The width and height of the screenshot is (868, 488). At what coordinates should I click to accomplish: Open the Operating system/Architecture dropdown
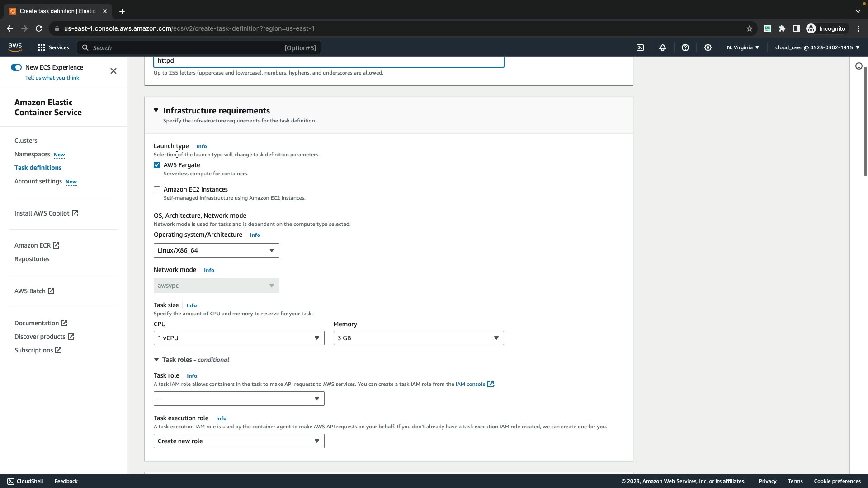click(x=216, y=250)
